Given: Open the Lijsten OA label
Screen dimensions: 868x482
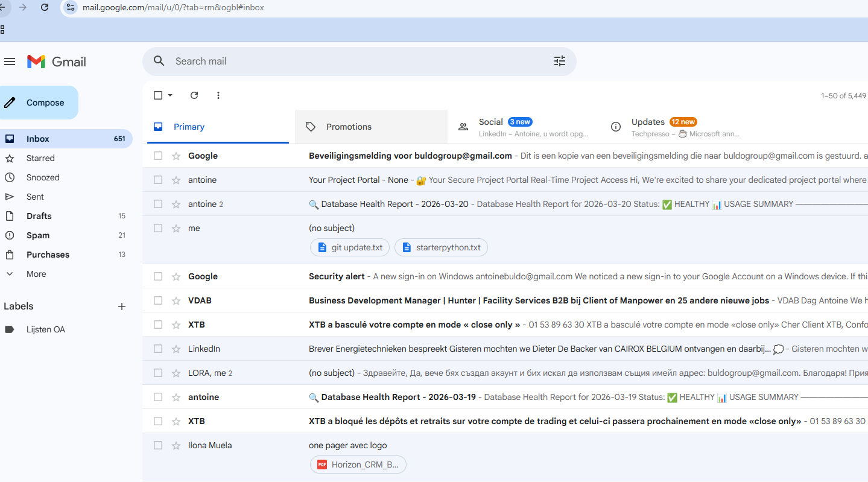Looking at the screenshot, I should (x=46, y=329).
